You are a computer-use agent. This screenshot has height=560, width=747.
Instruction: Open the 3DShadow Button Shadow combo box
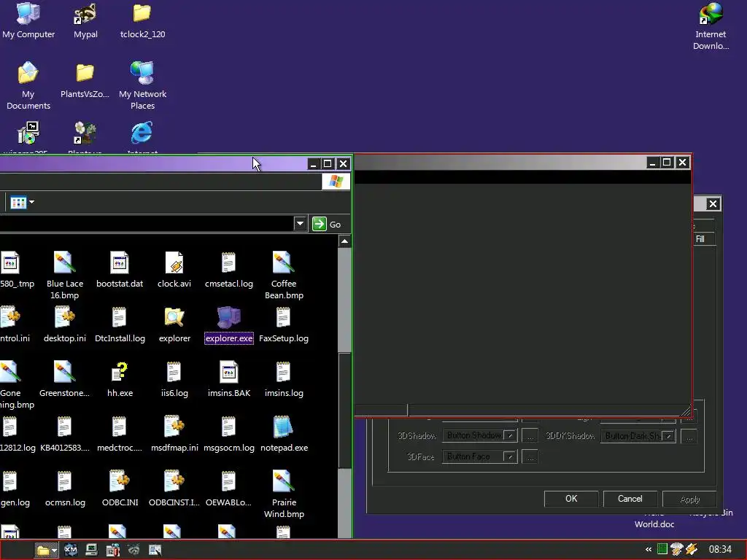point(479,435)
